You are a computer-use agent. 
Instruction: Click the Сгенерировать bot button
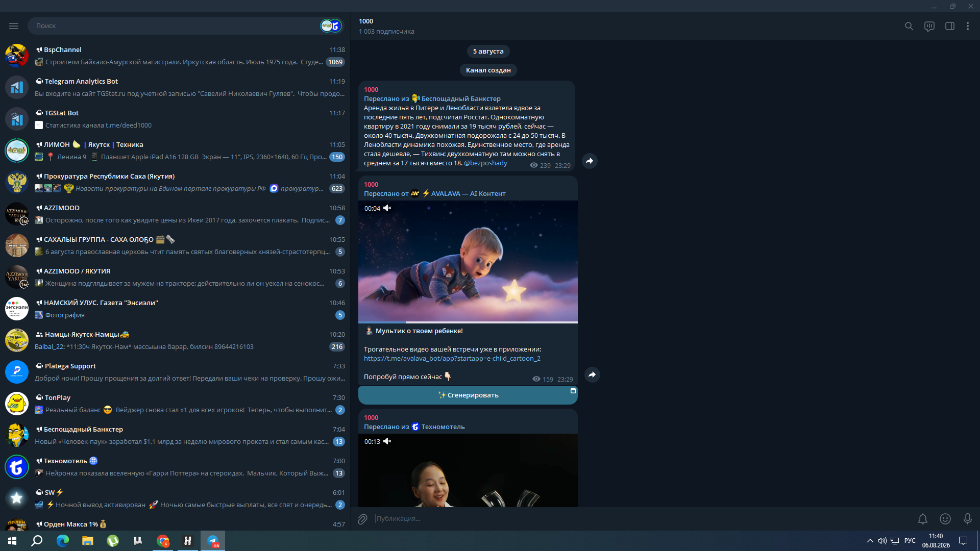[468, 395]
